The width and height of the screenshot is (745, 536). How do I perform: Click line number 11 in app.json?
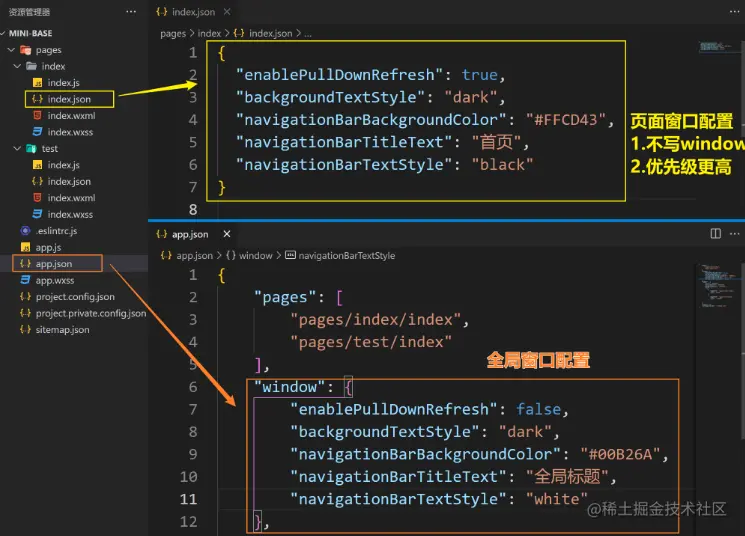(x=189, y=499)
